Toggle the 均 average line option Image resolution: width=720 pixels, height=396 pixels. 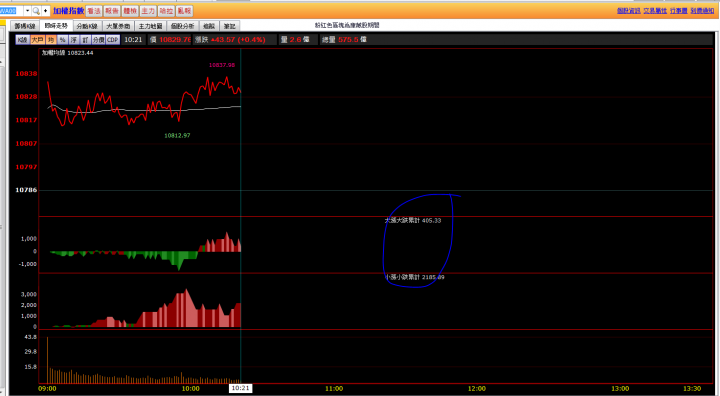point(51,40)
